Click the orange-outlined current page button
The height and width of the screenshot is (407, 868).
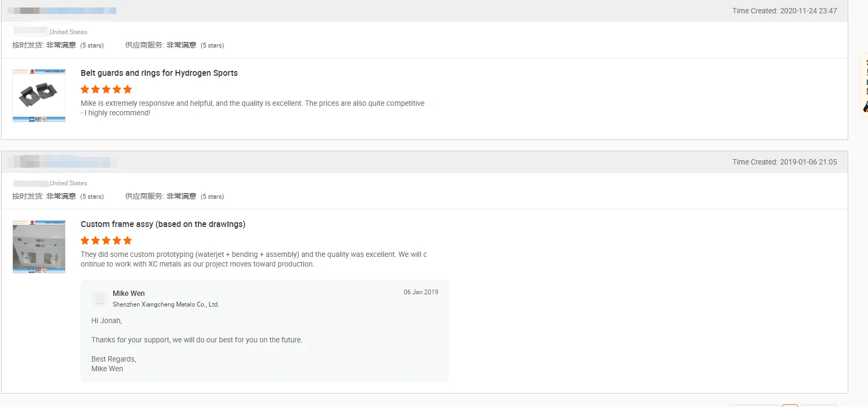point(790,405)
